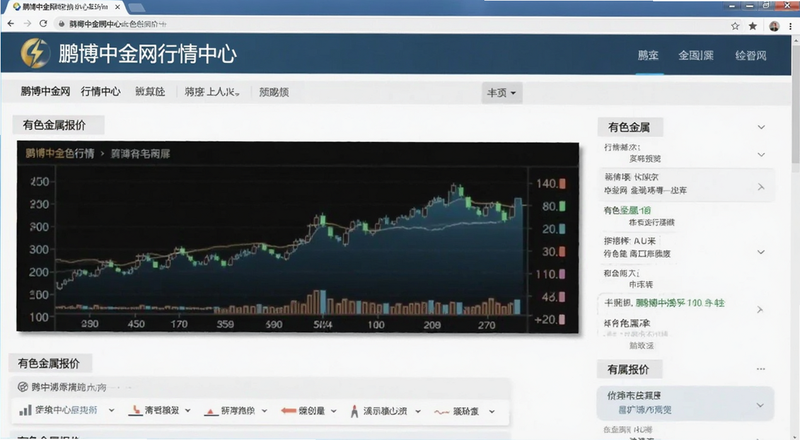Select the last tab in the dark header
Image resolution: width=800 pixels, height=440 pixels.
[x=751, y=56]
